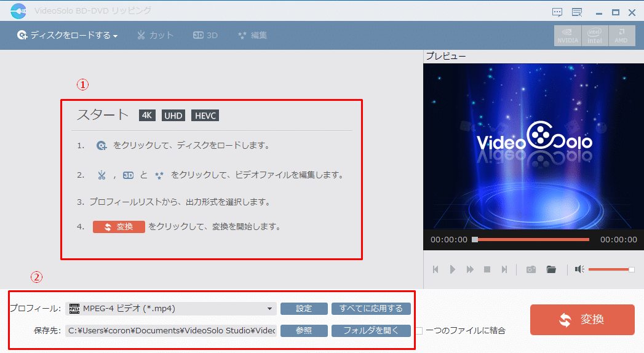Click the start time 00:00:00 on left
This screenshot has width=644, height=353.
point(449,240)
